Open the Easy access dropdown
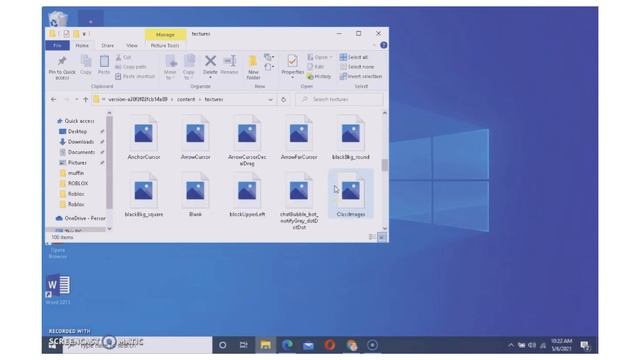640x360 pixels. pyautogui.click(x=269, y=67)
